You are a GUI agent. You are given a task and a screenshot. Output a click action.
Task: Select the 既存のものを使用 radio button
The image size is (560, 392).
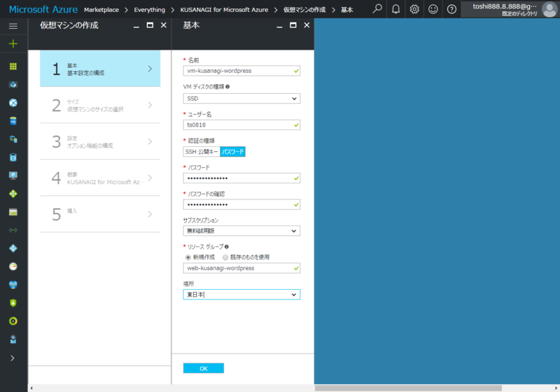225,257
